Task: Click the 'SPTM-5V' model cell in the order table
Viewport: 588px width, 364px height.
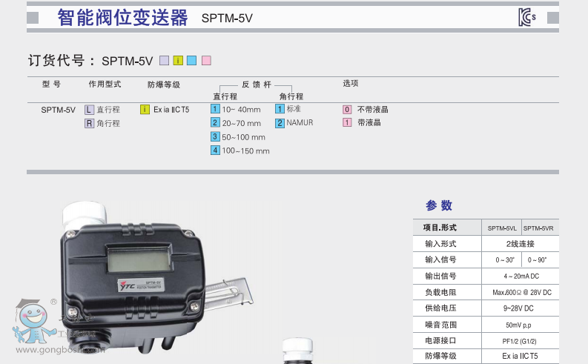Action: [x=58, y=110]
